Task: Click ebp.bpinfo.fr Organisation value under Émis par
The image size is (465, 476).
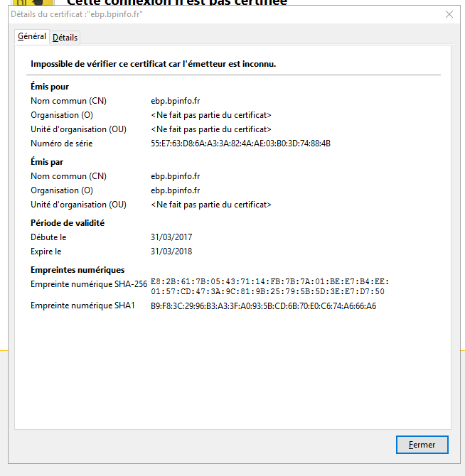Action: coord(175,190)
